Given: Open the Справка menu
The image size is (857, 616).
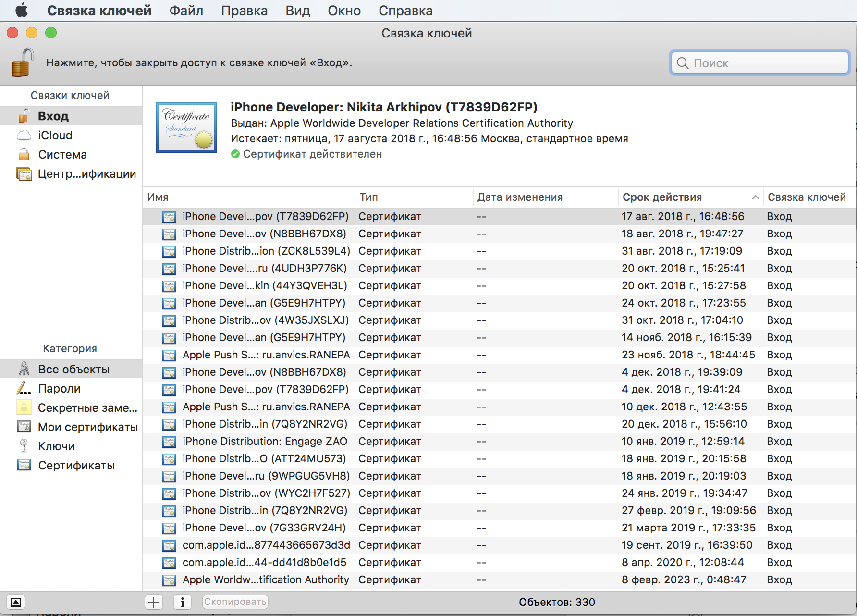Looking at the screenshot, I should tap(405, 10).
